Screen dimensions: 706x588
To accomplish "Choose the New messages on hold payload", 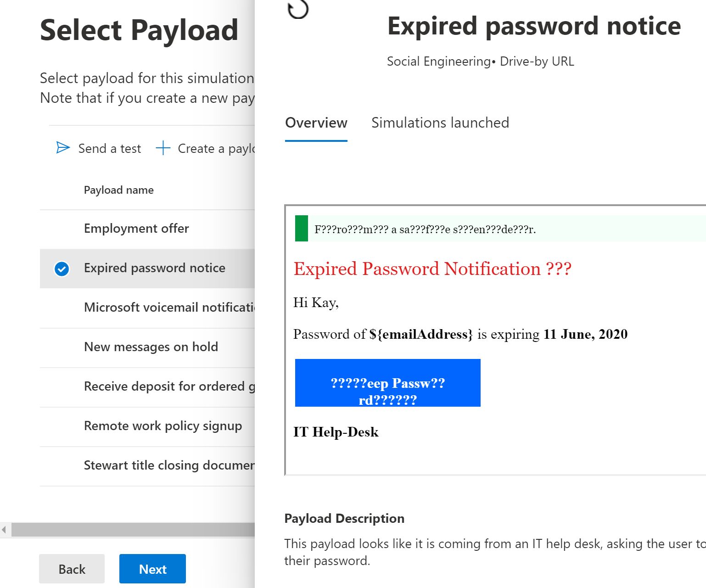I will [x=151, y=347].
